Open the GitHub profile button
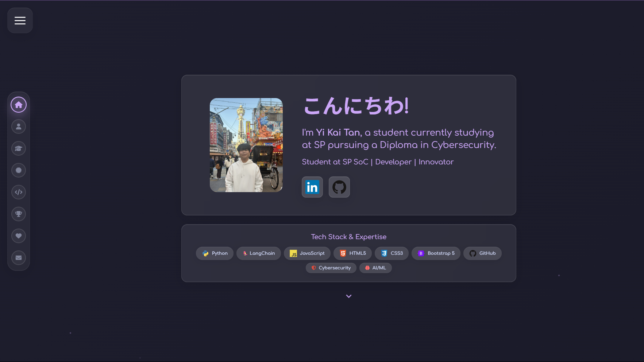Screen dimensions: 644x362 339,187
